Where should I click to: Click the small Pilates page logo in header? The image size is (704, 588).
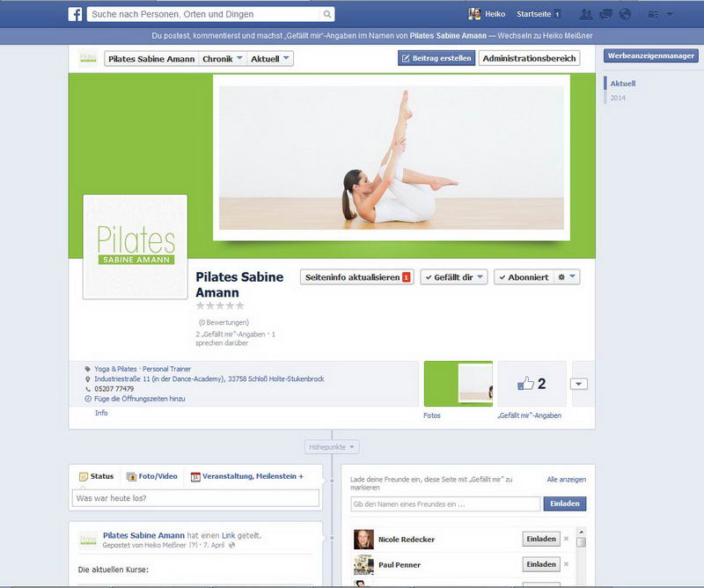(89, 58)
